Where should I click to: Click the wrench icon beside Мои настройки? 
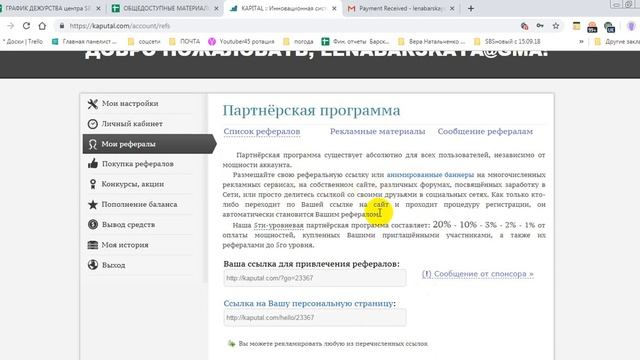(93, 104)
